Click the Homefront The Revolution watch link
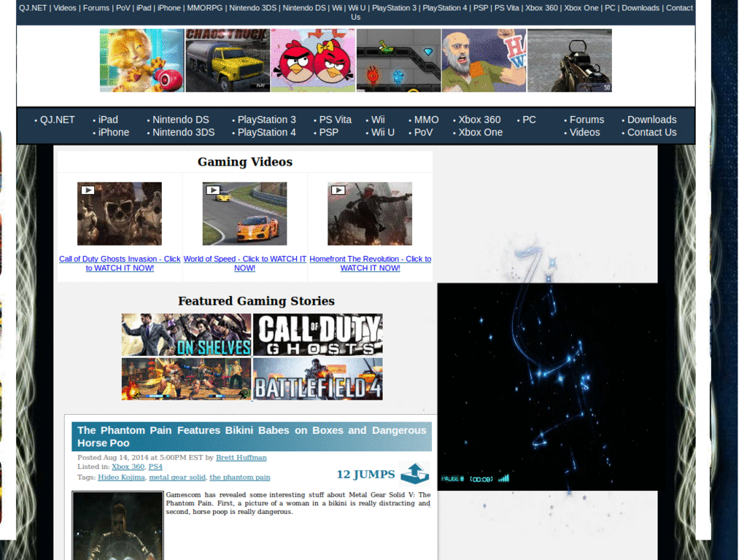Image resolution: width=747 pixels, height=560 pixels. 370,263
